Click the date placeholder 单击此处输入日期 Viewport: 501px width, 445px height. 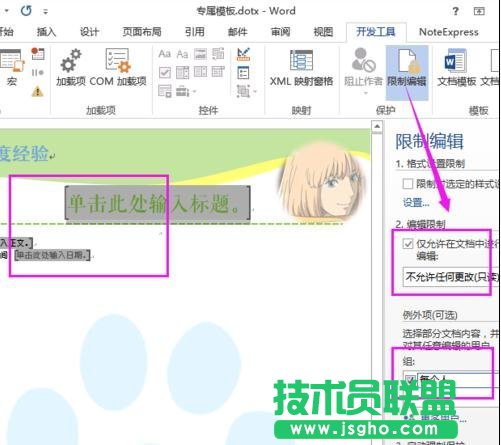(x=53, y=255)
